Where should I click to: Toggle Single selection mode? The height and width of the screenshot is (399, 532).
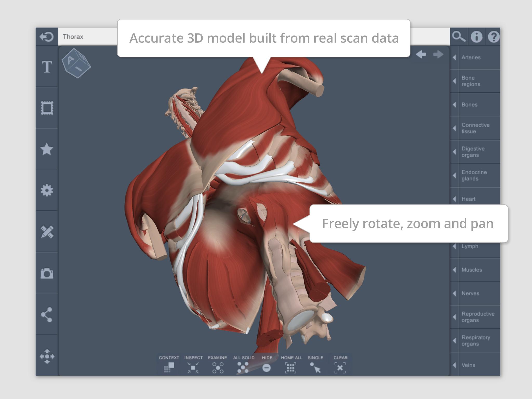tap(315, 364)
